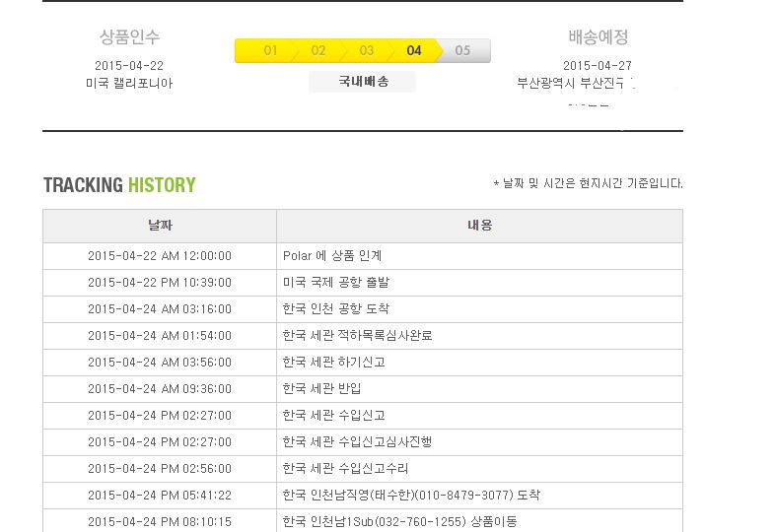Select the 미국 국제 공항 출발 entry
Image resolution: width=775 pixels, height=532 pixels.
click(335, 283)
